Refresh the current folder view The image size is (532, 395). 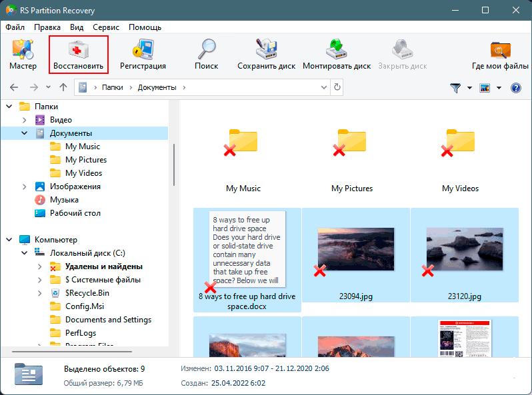tap(337, 87)
